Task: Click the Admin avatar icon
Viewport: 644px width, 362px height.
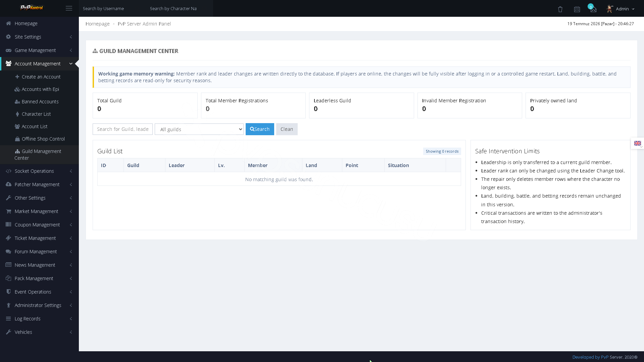Action: click(x=610, y=9)
